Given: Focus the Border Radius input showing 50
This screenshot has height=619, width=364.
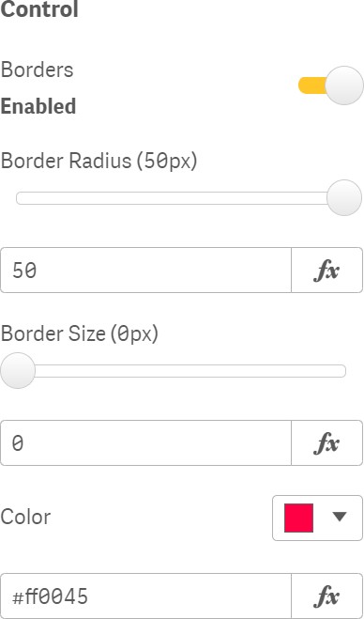Looking at the screenshot, I should (146, 271).
